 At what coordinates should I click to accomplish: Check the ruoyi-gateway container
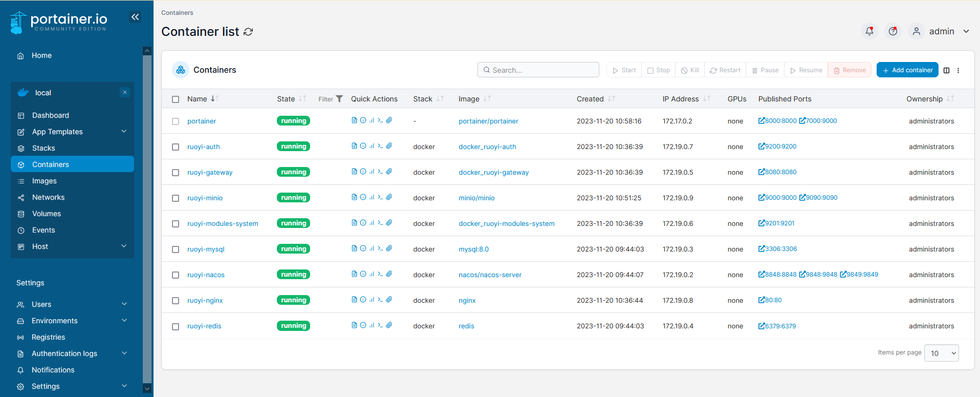pos(176,173)
